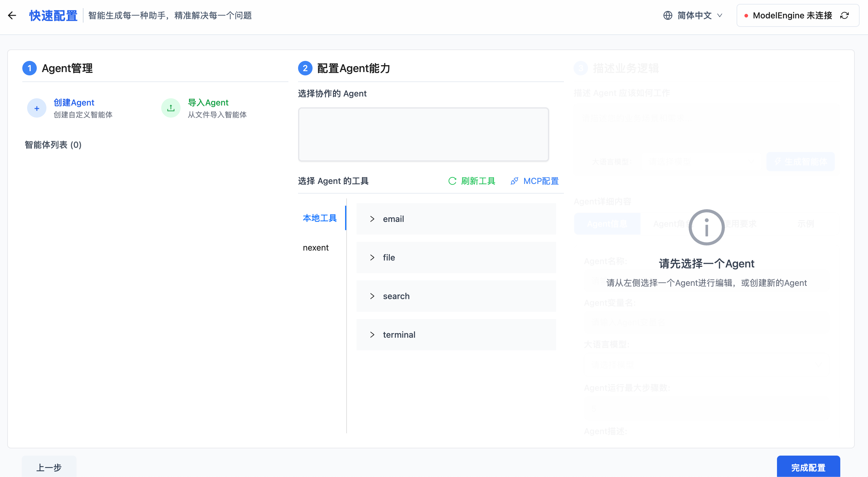Viewport: 868px width, 477px height.
Task: Click the upload icon for 导入Agent
Action: tap(171, 108)
